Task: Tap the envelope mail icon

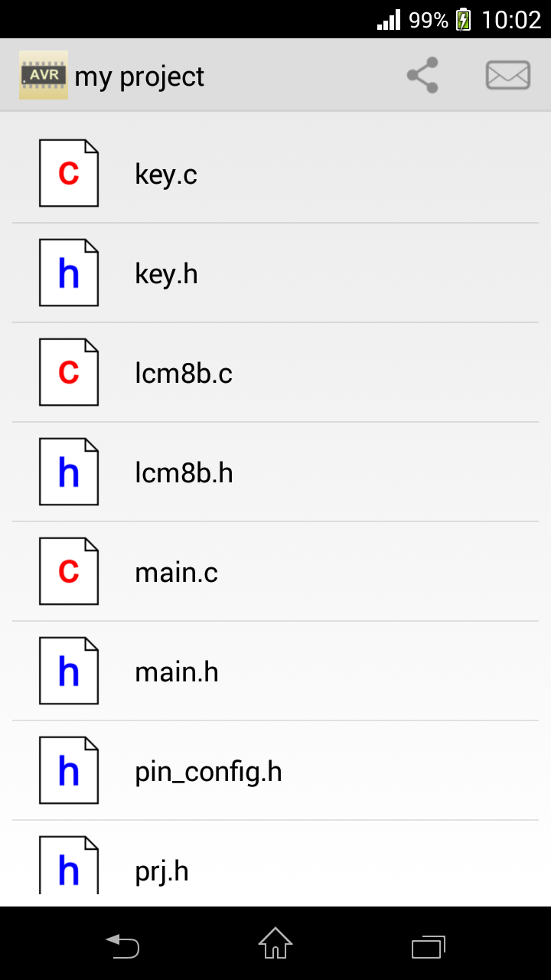Action: point(508,75)
